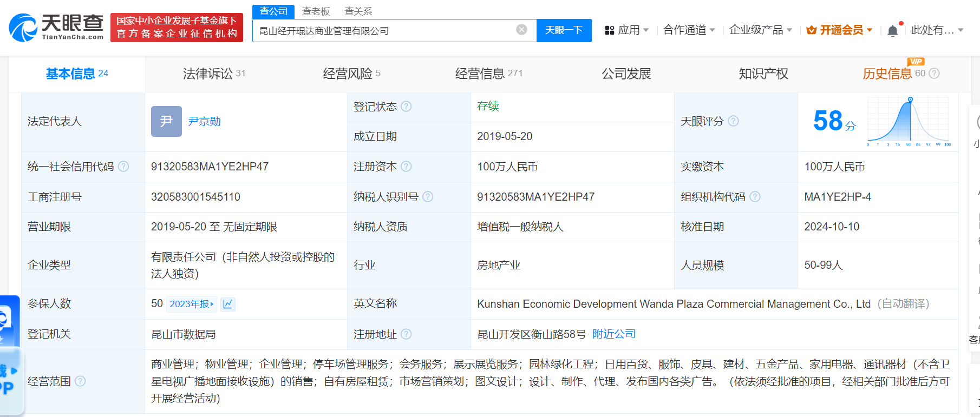Select the 基本信息 tab

pyautogui.click(x=77, y=74)
